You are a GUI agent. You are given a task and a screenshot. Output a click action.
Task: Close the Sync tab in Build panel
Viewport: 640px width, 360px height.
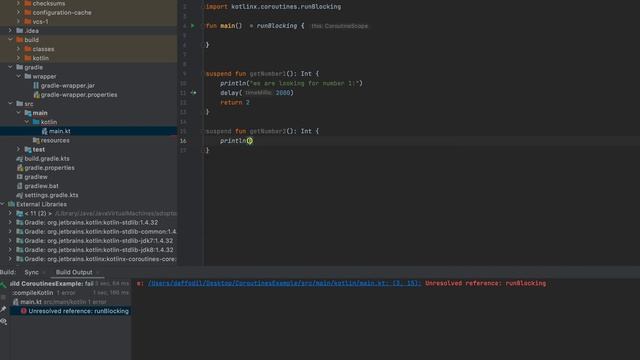click(x=44, y=272)
